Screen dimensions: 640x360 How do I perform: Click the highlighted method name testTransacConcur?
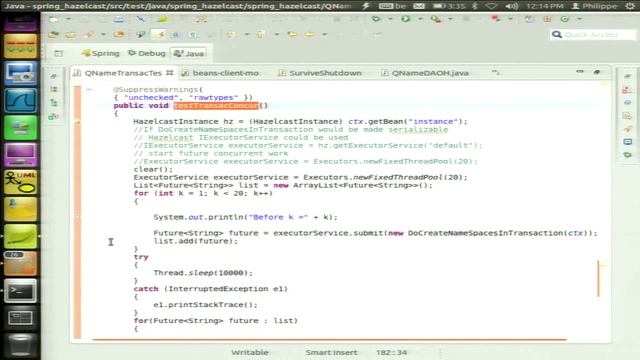[216, 106]
